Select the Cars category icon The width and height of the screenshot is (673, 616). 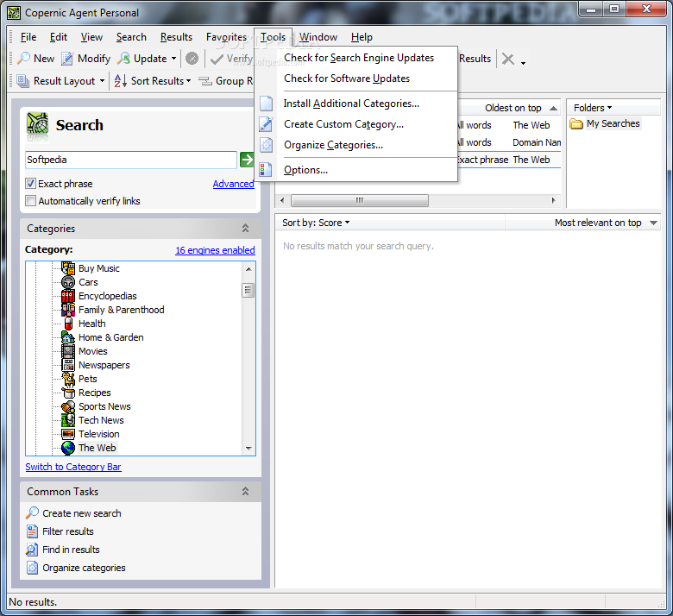pos(68,282)
